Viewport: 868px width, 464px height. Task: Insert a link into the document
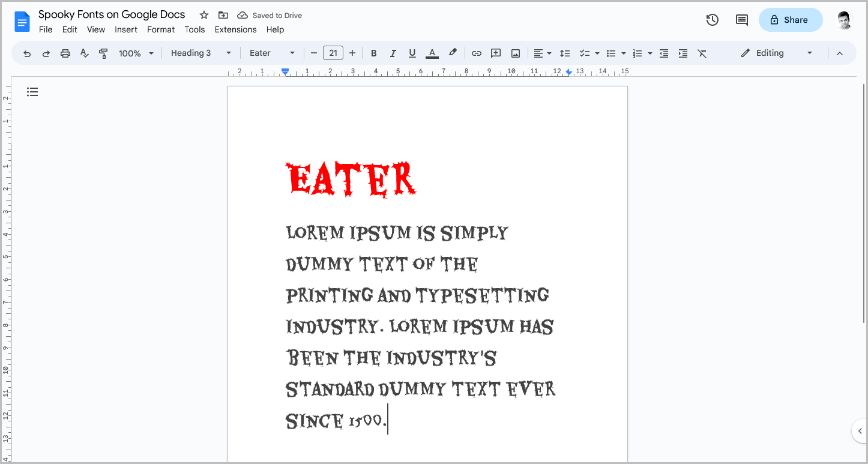point(476,53)
